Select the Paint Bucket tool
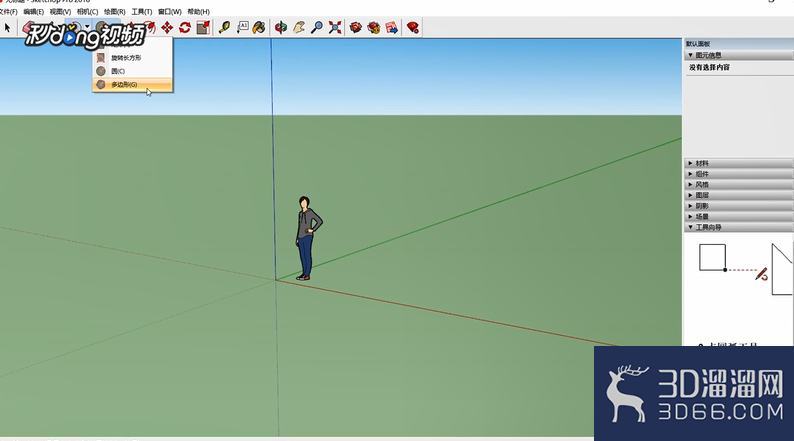Viewport: 794px width, 441px height. [259, 27]
